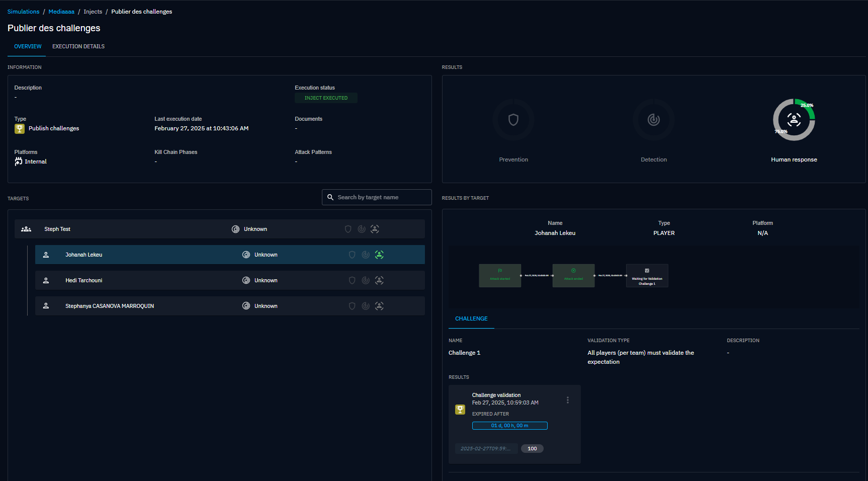Viewport: 868px width, 481px height.
Task: Click the Prevention shield icon in Results
Action: (513, 120)
